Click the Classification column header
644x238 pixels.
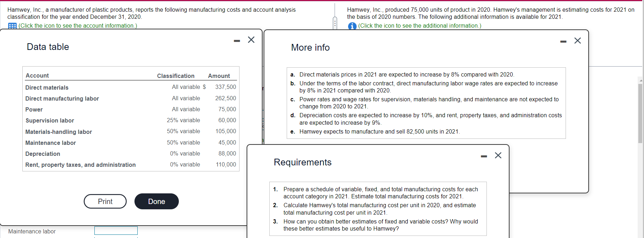point(176,76)
